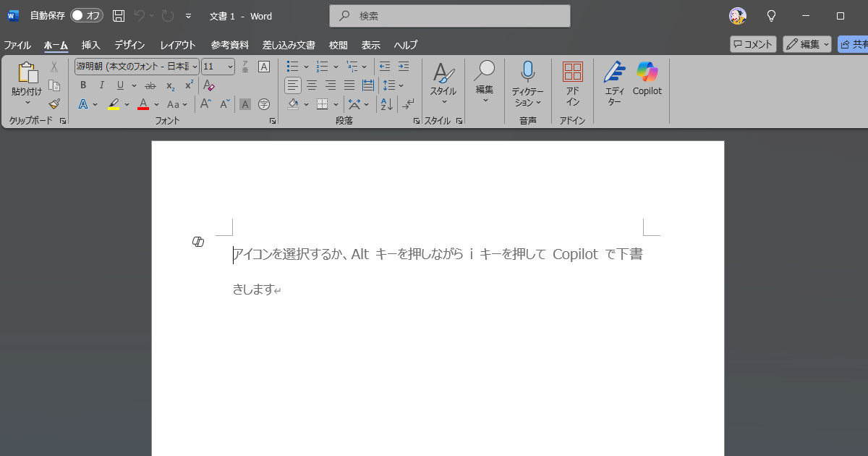Click the Share (共有) button
The image size is (868, 456).
(x=854, y=44)
